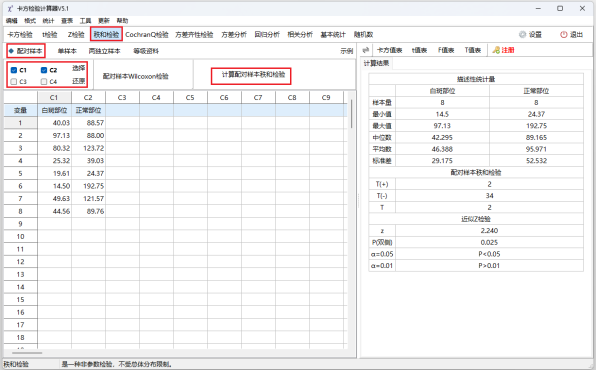Select the 计算结果 results tab

point(376,63)
